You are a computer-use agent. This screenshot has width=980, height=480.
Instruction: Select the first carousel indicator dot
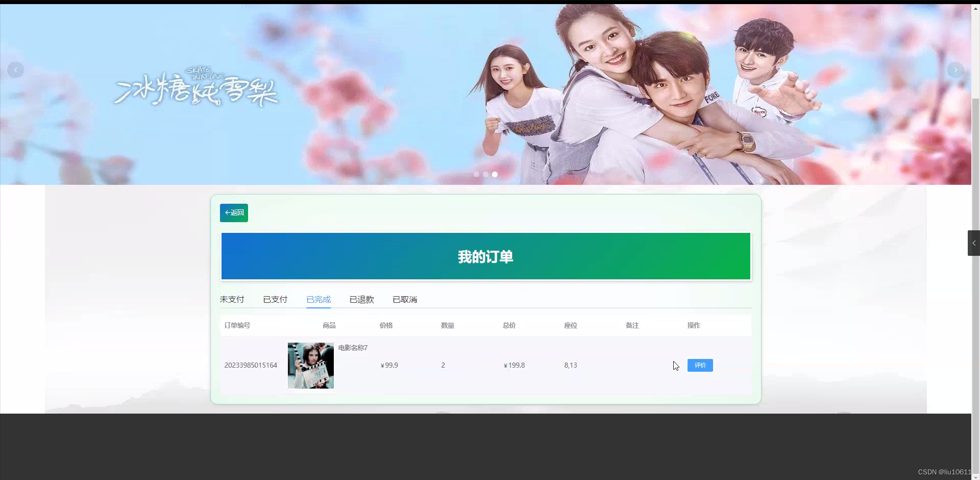(476, 174)
